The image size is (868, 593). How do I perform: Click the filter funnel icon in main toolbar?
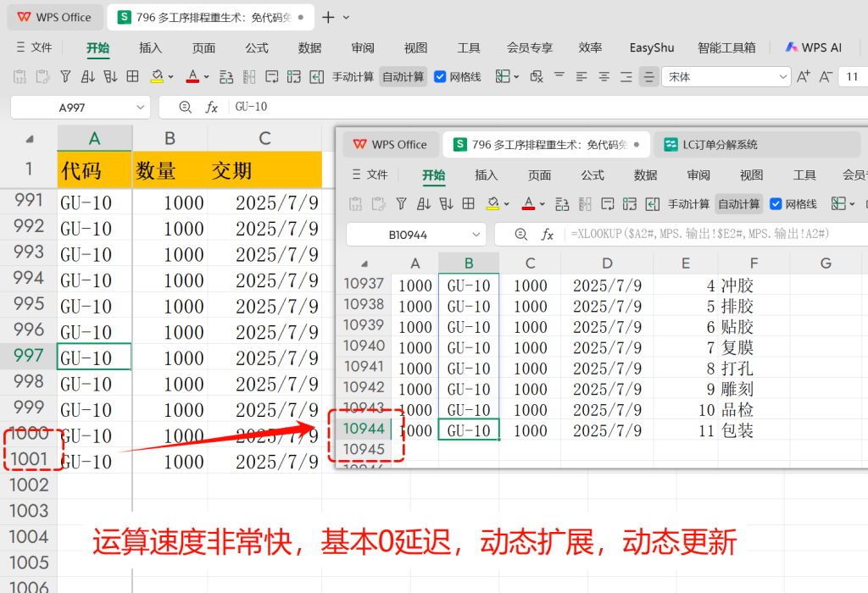(65, 76)
